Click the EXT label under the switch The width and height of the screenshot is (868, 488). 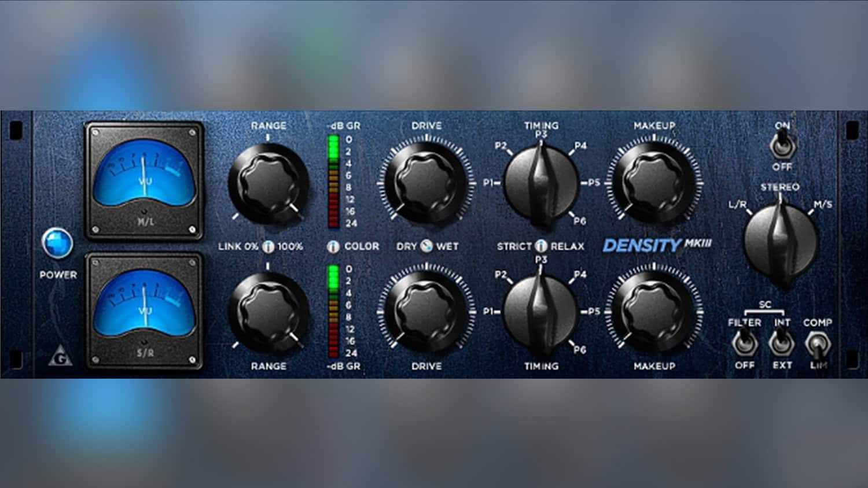[x=782, y=365]
